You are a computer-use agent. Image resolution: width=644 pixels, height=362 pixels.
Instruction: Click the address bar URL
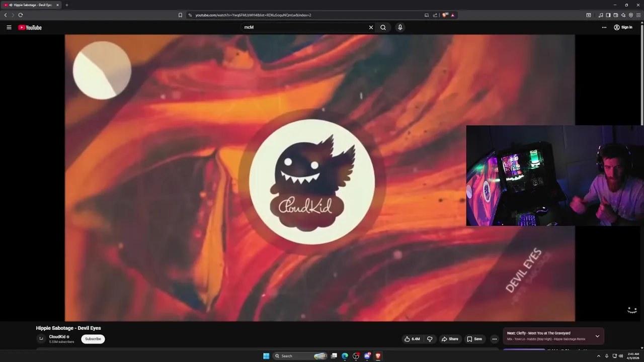(x=253, y=15)
